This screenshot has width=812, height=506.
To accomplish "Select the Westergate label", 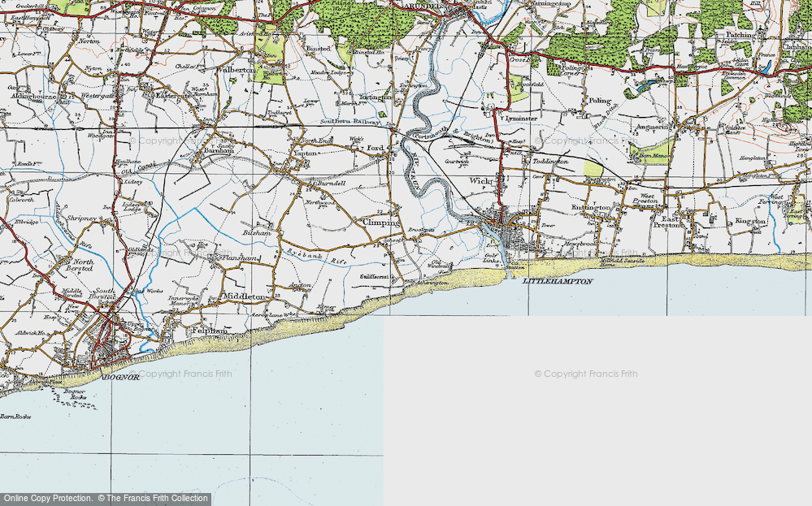I will pyautogui.click(x=98, y=96).
